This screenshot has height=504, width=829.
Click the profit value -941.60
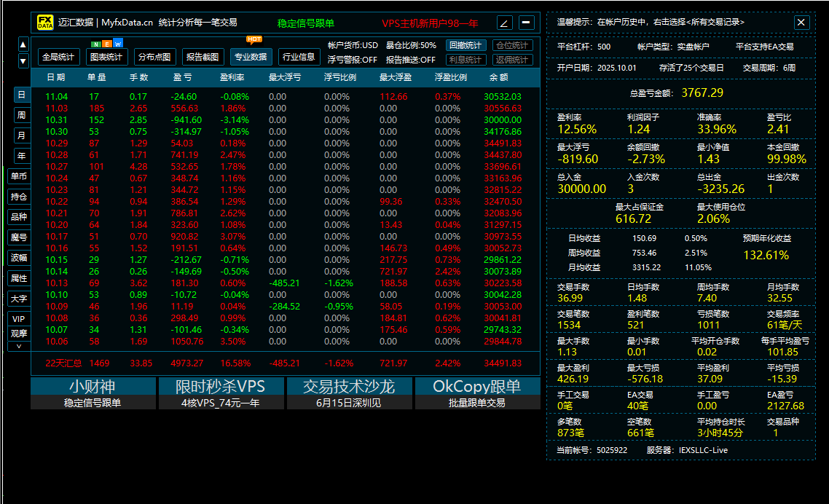pyautogui.click(x=186, y=120)
